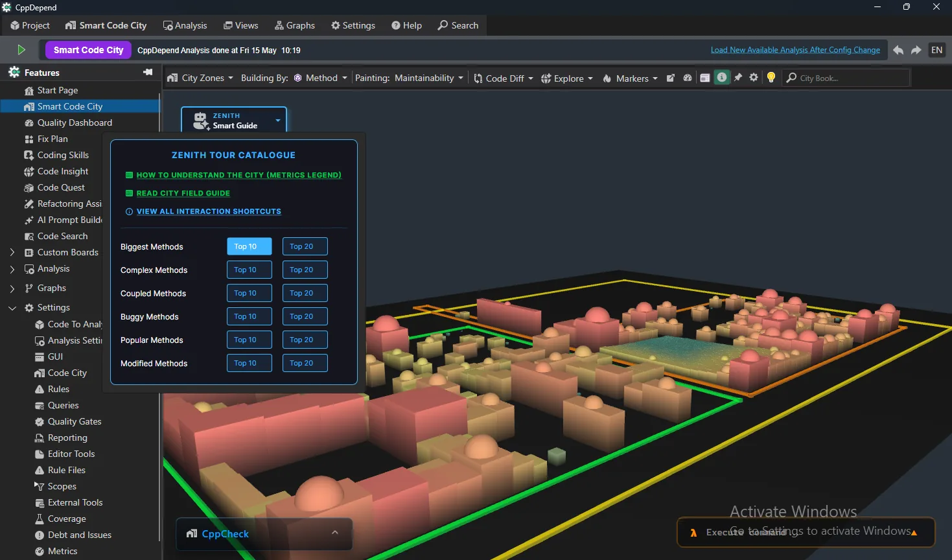Pin the Features panel with pin icon
Viewport: 952px width, 560px height.
tap(148, 72)
